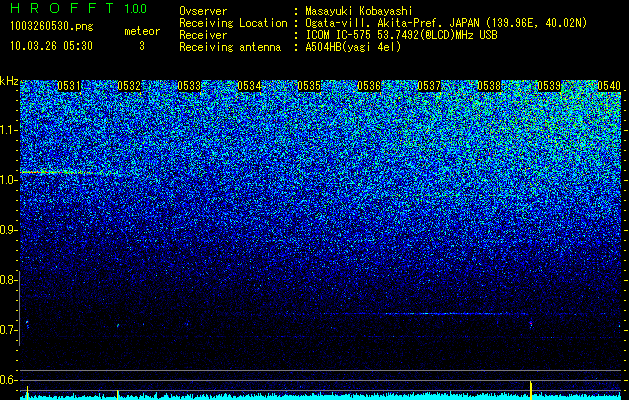Click the 0535 time marker
Screen dimensions: 629x400
pos(309,86)
